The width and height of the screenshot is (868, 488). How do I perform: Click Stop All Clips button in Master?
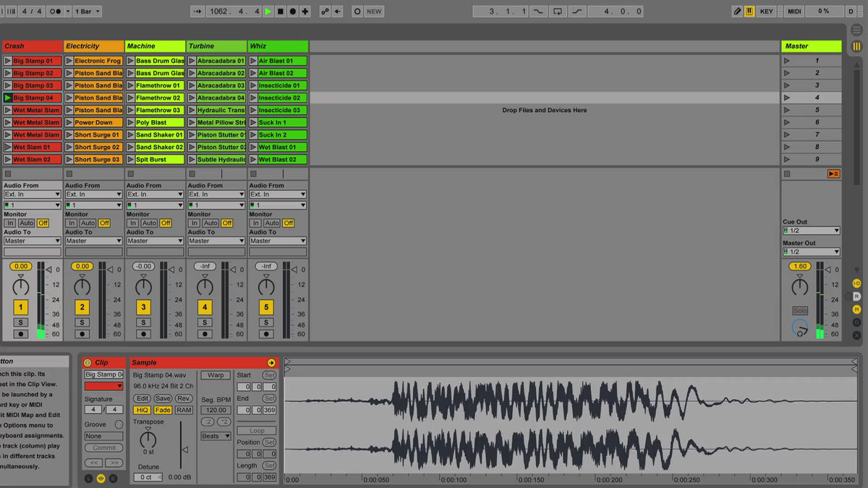[x=787, y=174]
